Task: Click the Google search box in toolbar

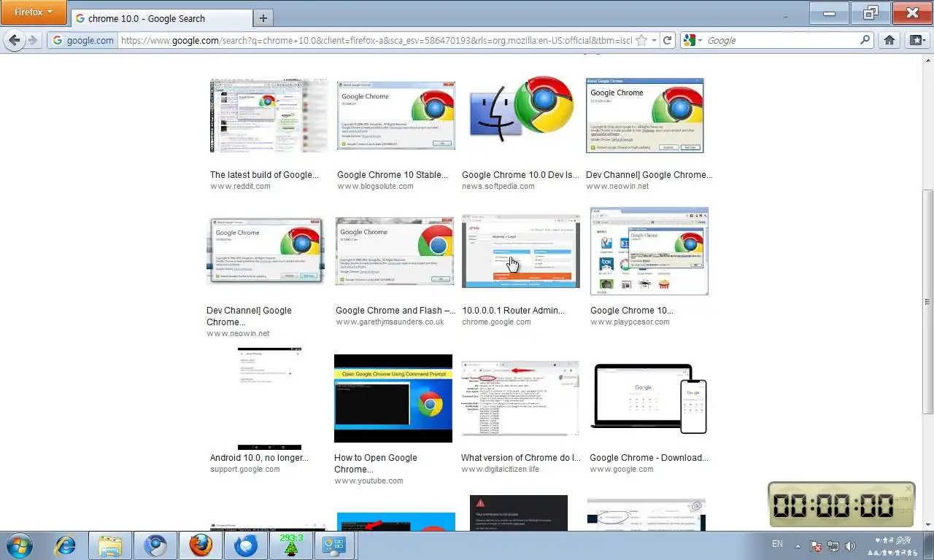Action: (x=781, y=40)
